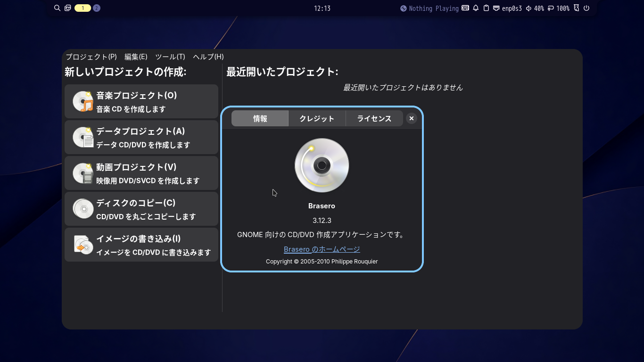
Task: Click the 100% indicator icon in top bar
Action: (551, 8)
